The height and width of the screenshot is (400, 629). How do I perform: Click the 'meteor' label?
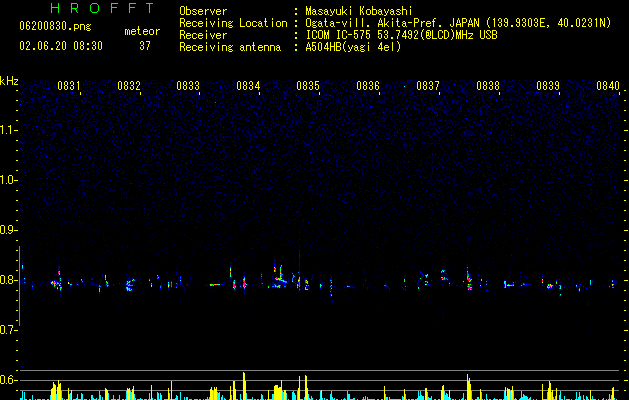click(x=142, y=31)
